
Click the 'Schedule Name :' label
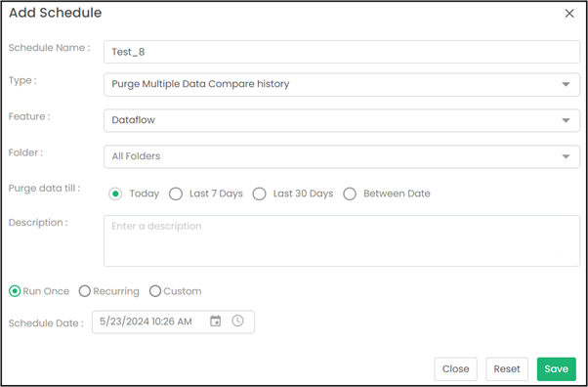click(49, 48)
